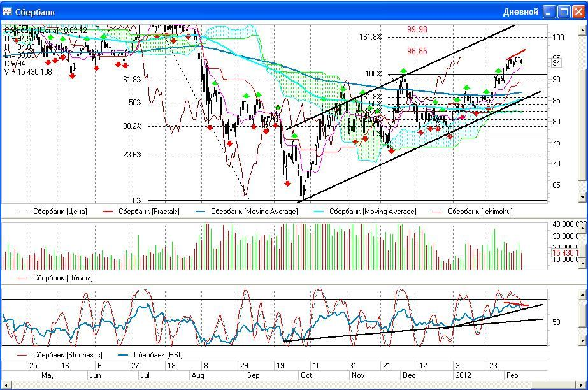This screenshot has width=588, height=390.
Task: Click the Fibonacci 161.8% level label
Action: point(370,37)
